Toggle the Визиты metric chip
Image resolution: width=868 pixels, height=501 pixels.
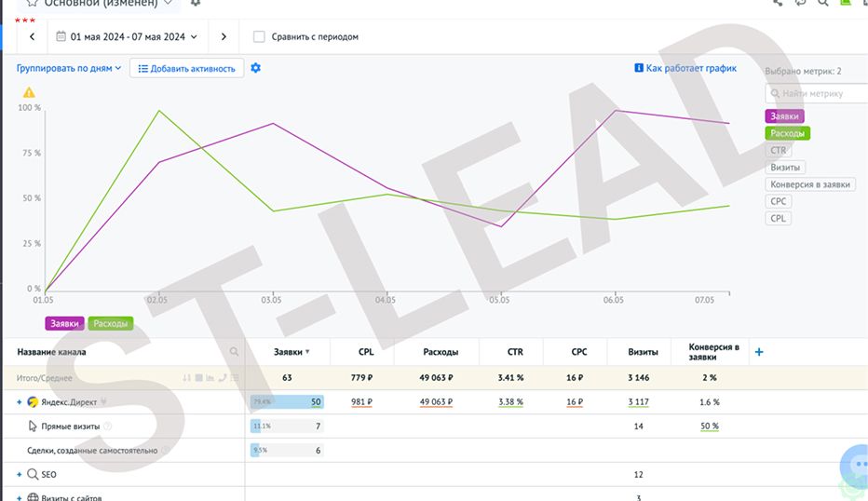tap(785, 168)
